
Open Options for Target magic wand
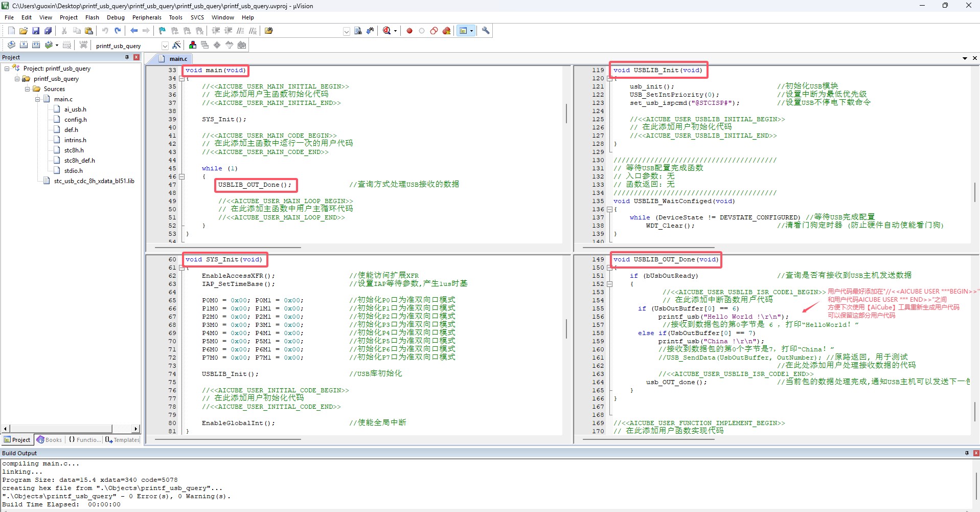click(176, 45)
